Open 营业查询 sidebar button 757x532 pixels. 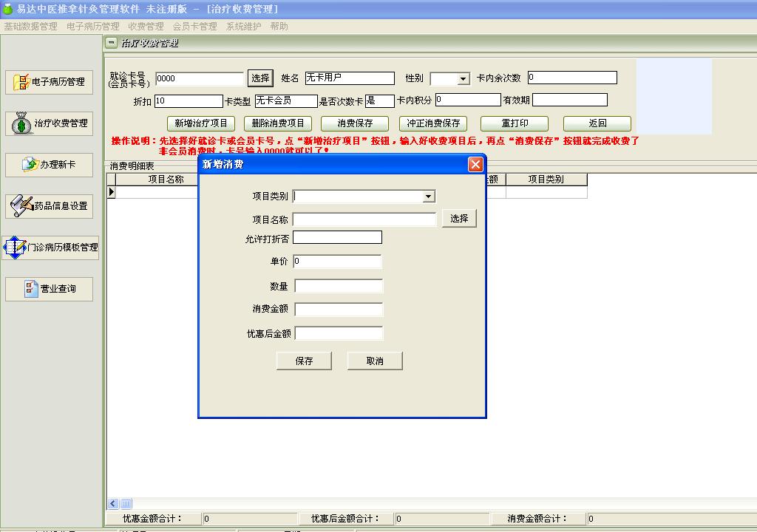50,289
